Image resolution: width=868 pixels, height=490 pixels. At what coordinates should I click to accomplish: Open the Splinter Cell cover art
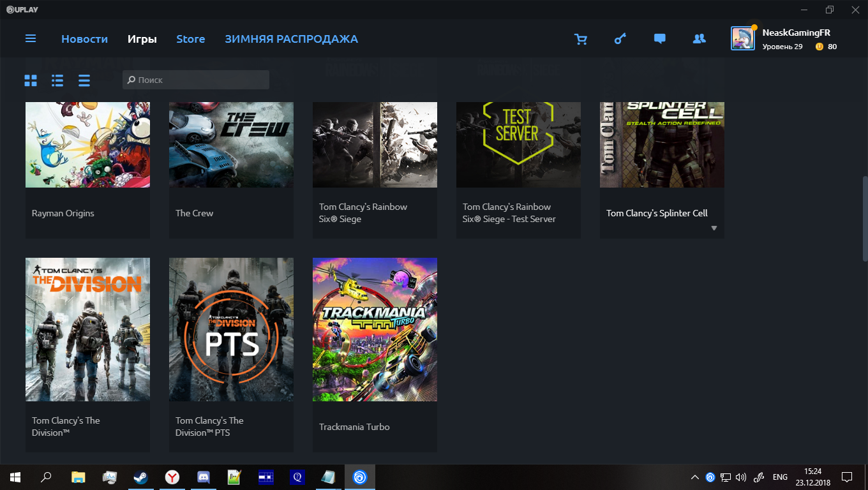point(662,145)
